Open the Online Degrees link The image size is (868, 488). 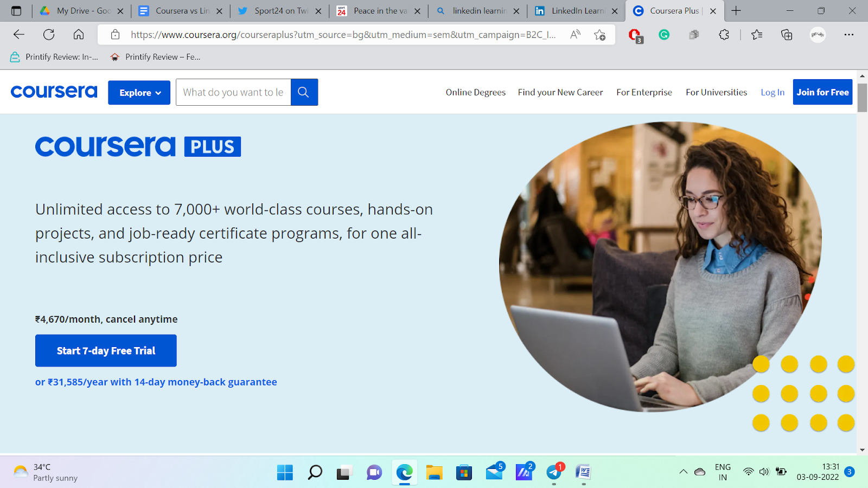click(x=476, y=92)
